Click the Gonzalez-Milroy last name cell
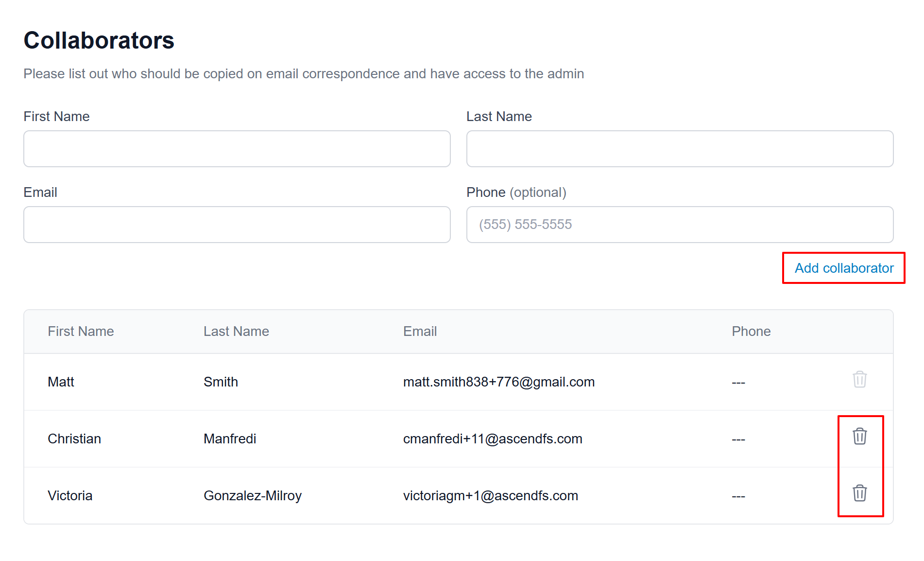 tap(252, 496)
